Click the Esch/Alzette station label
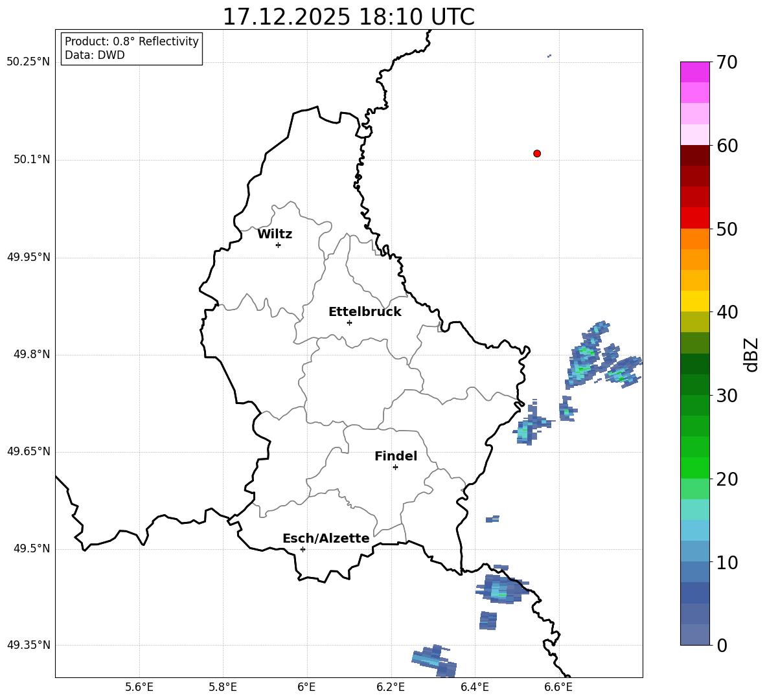This screenshot has height=700, width=767. click(326, 539)
